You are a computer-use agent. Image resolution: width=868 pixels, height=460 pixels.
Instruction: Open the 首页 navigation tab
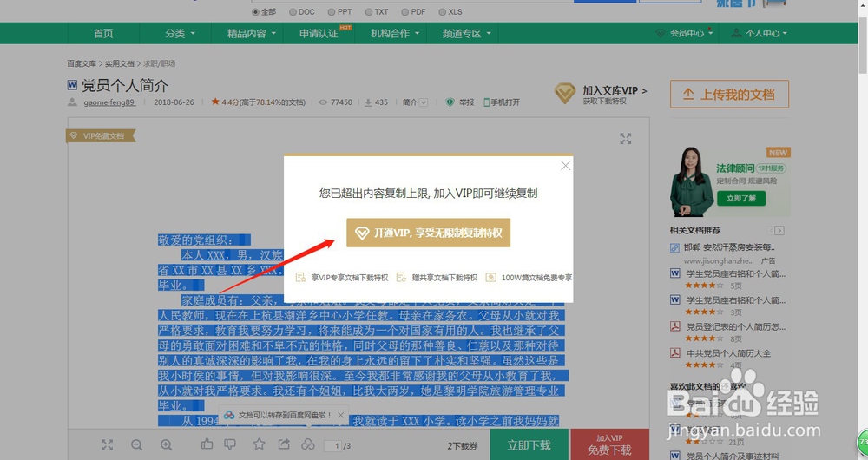103,33
